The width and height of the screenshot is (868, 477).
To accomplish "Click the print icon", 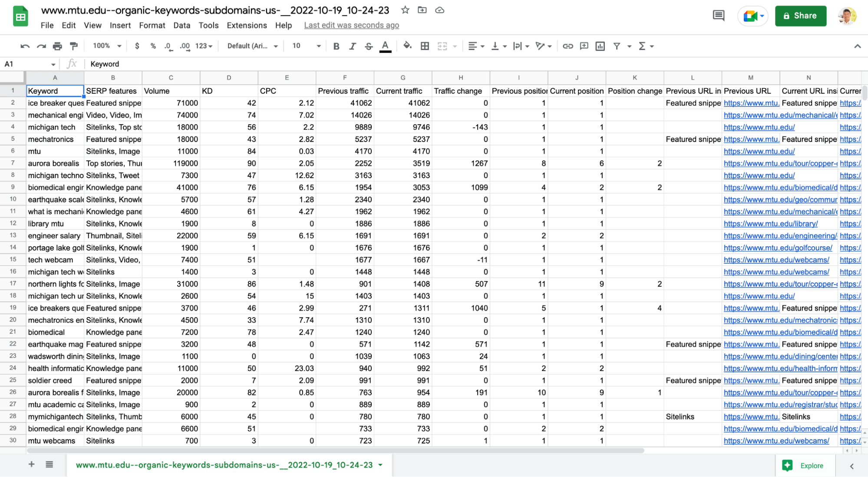I will [x=57, y=46].
